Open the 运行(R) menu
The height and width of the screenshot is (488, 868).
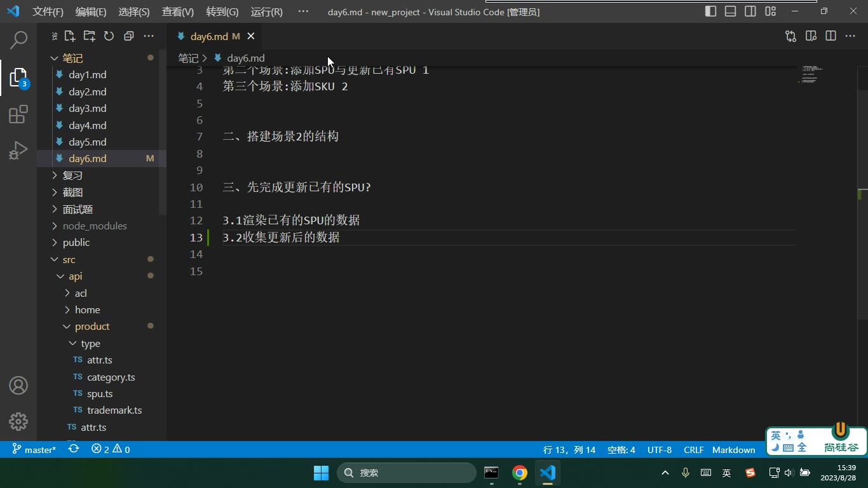click(x=267, y=11)
